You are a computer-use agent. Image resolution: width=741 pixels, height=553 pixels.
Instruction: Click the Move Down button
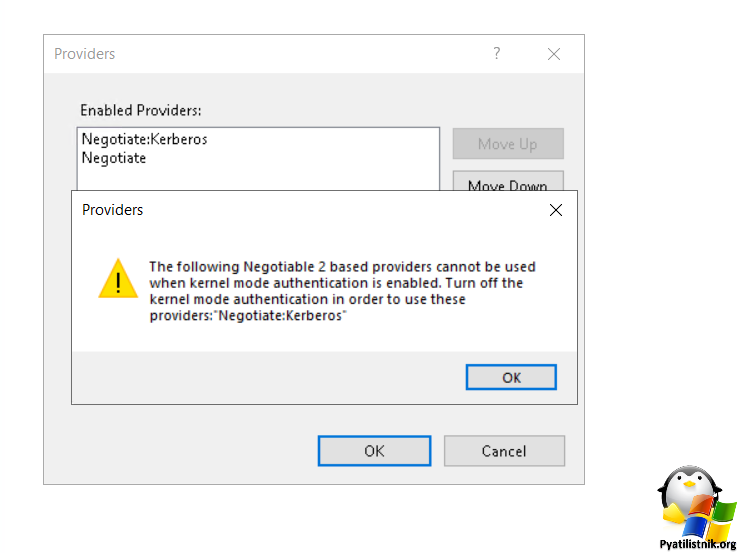(x=508, y=181)
